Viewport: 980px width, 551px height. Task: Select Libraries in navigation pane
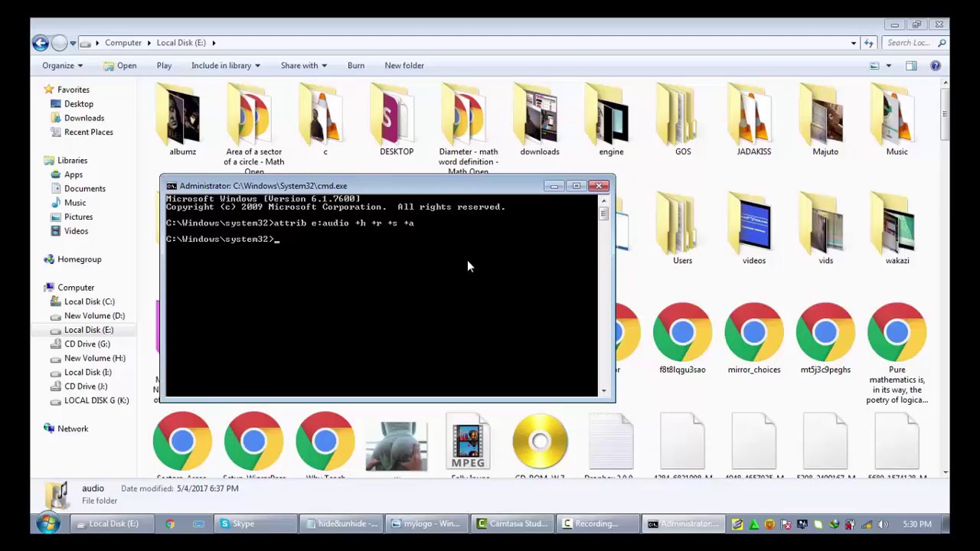pos(72,161)
